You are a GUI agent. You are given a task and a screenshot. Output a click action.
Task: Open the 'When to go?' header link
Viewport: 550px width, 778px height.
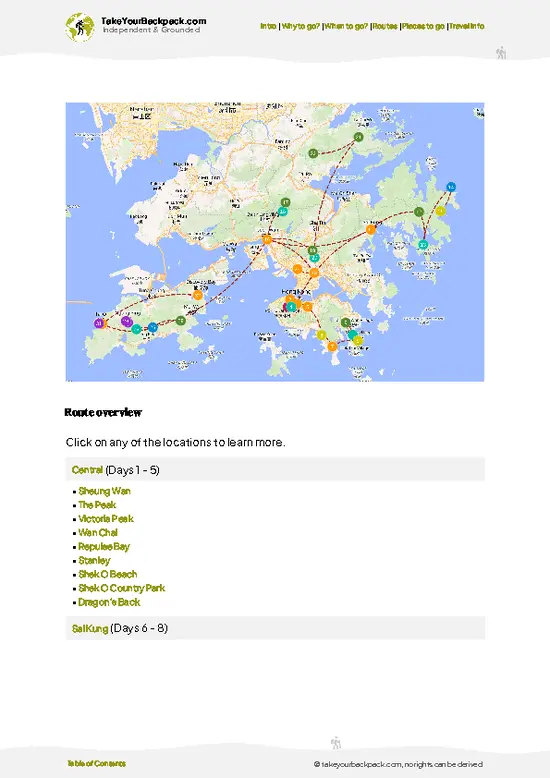pos(346,26)
